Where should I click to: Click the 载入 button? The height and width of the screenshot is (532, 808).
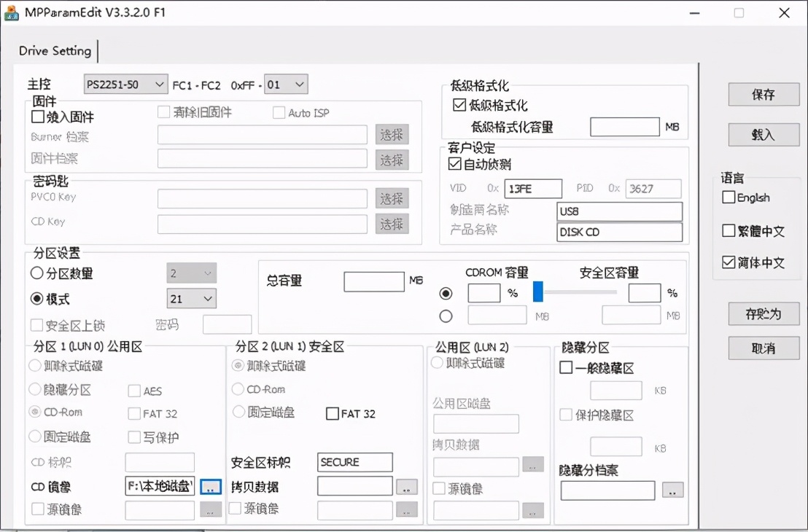tap(763, 135)
